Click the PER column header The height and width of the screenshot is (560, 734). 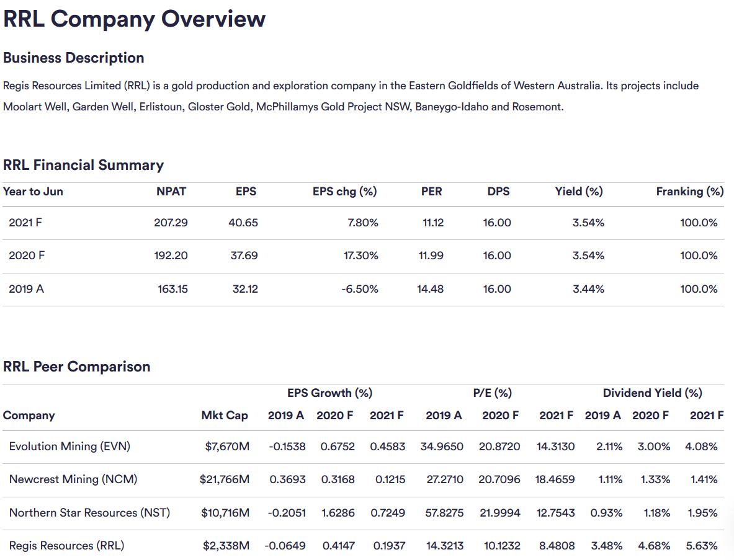tap(431, 192)
